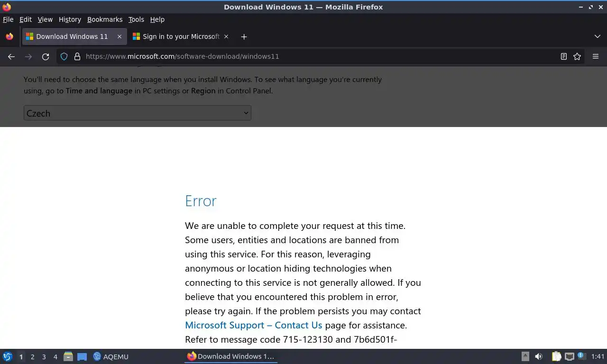The height and width of the screenshot is (364, 607).
Task: Open AQEMU from the taskbar
Action: point(111,356)
